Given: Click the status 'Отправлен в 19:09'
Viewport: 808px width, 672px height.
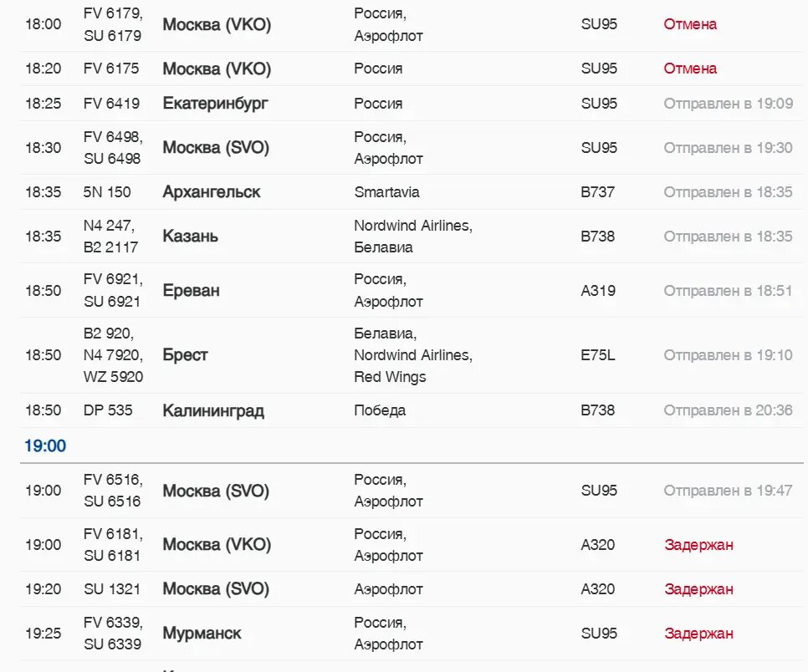Looking at the screenshot, I should pyautogui.click(x=728, y=104).
